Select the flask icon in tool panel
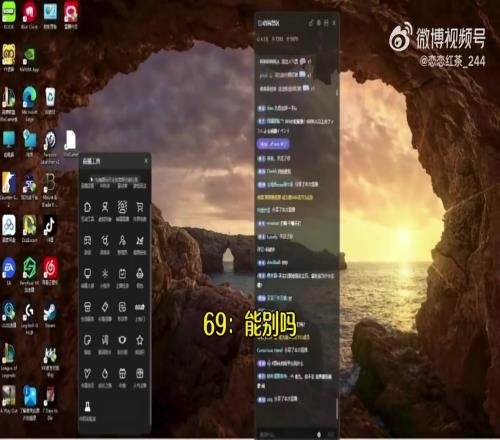 click(x=87, y=407)
